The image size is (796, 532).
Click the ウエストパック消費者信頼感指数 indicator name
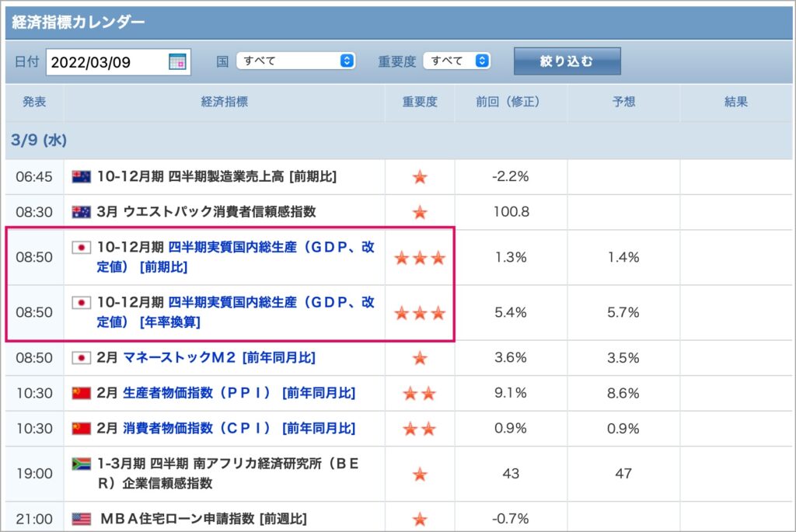click(x=207, y=211)
